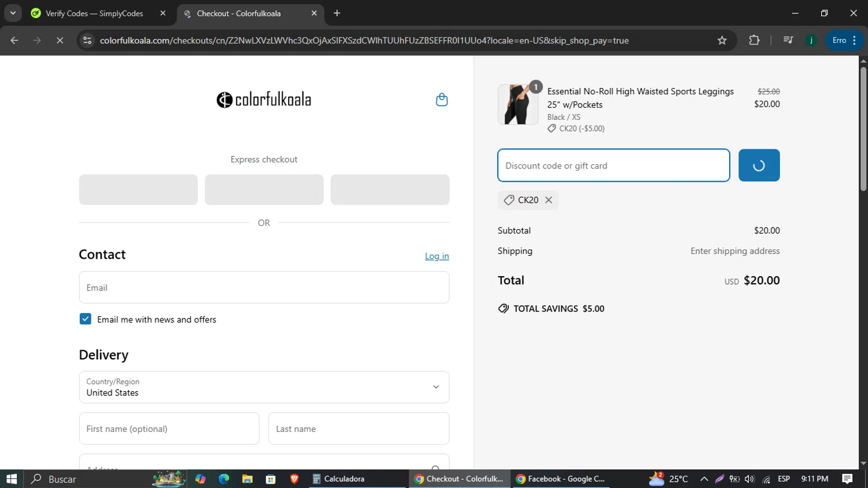Screen dimensions: 868x488
Task: Click the battery status tray icon
Action: pos(735,479)
